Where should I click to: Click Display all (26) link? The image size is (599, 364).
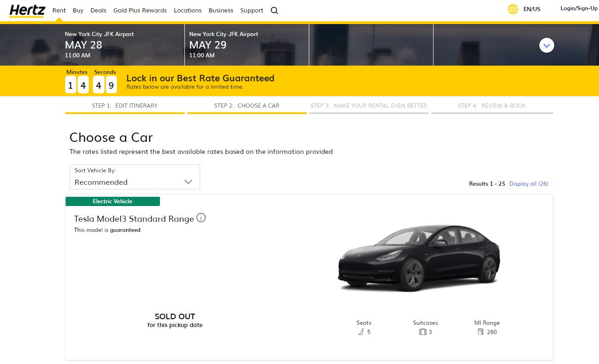pos(529,184)
